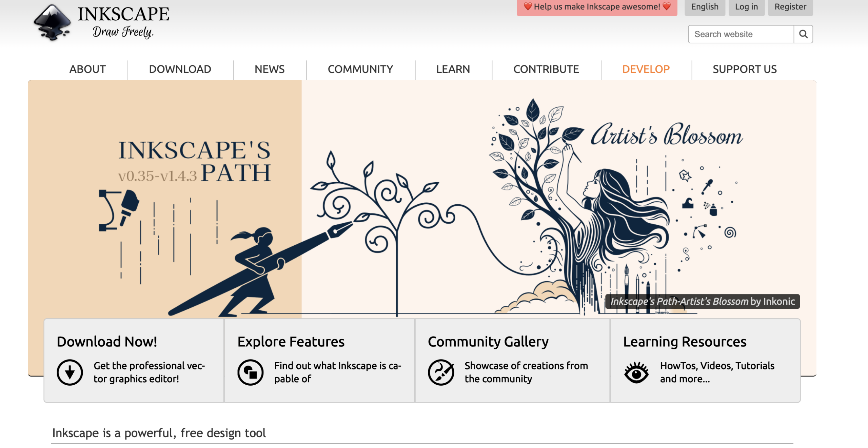Click the Learning Resources heading
Viewport: 868px width, 448px height.
click(685, 342)
